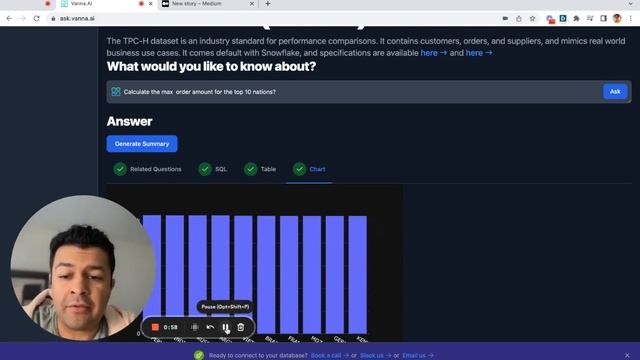Switch to the Vanna.AI browser tab
Image resolution: width=640 pixels, height=360 pixels.
pyautogui.click(x=106, y=4)
